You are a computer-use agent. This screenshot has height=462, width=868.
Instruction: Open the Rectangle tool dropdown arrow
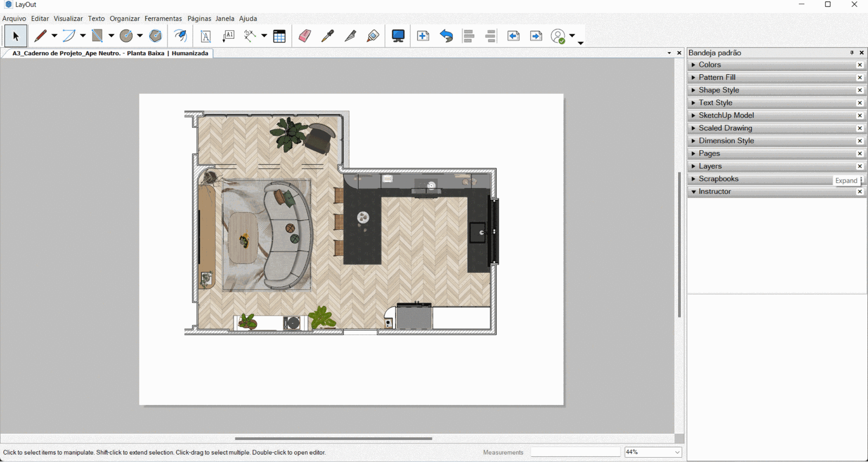tap(111, 36)
